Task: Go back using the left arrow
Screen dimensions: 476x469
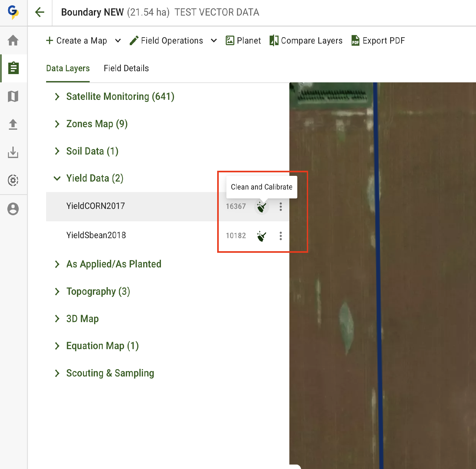Action: tap(40, 12)
